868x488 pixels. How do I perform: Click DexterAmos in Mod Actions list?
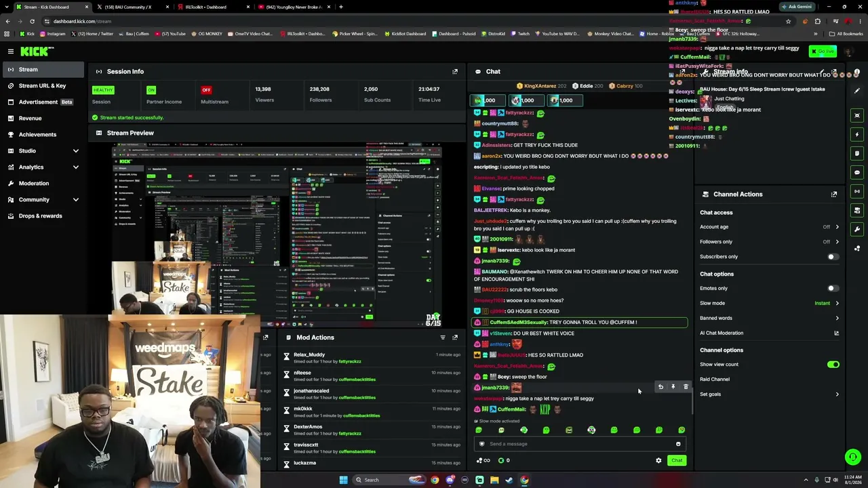(x=308, y=427)
